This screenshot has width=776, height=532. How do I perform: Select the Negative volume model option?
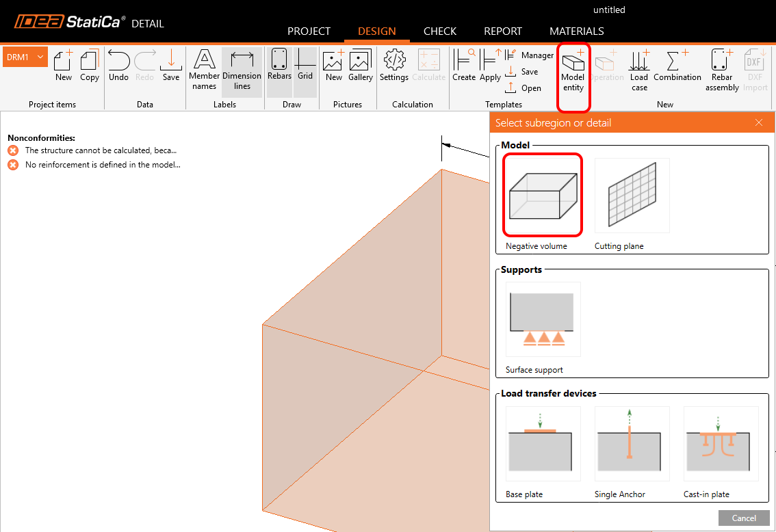click(543, 195)
